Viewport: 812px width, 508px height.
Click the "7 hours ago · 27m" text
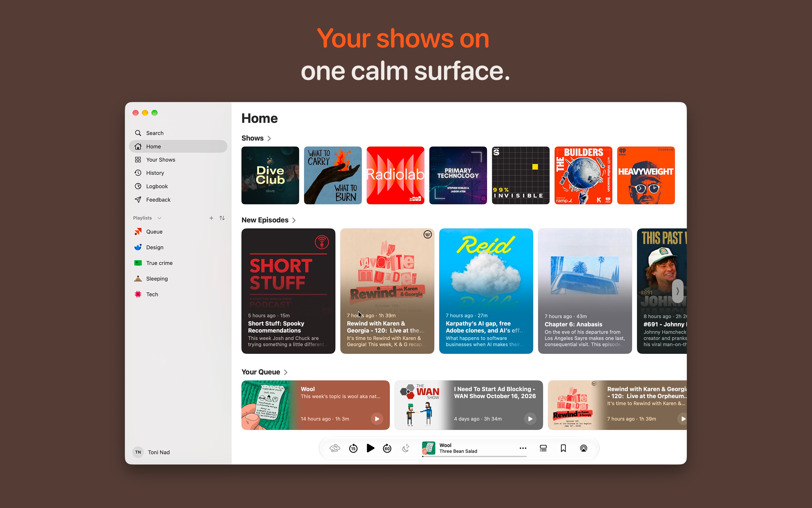pos(466,316)
